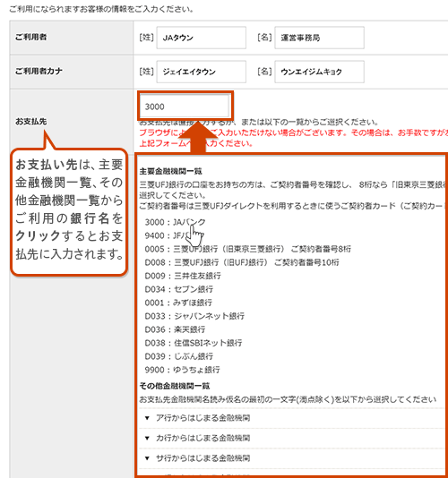Select 9900：ゆうちょ銀行
Screen dimensions: 448x478
pos(182,370)
